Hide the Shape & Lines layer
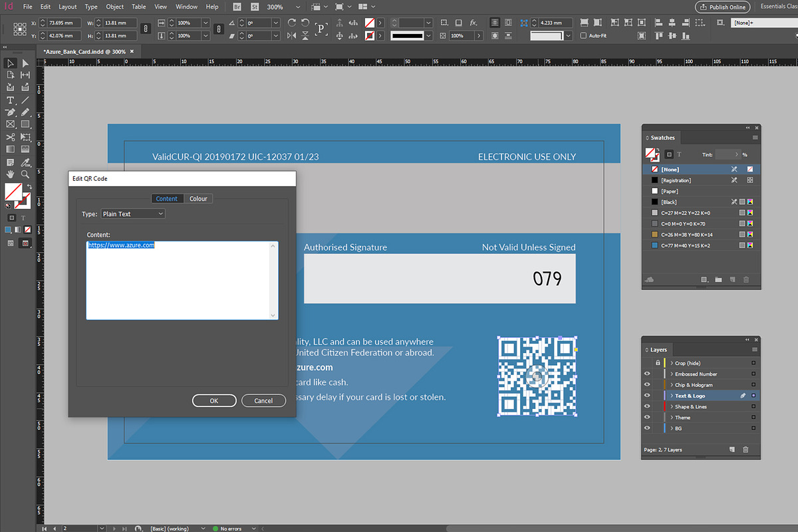Screen dimensions: 798x532 coord(647,406)
